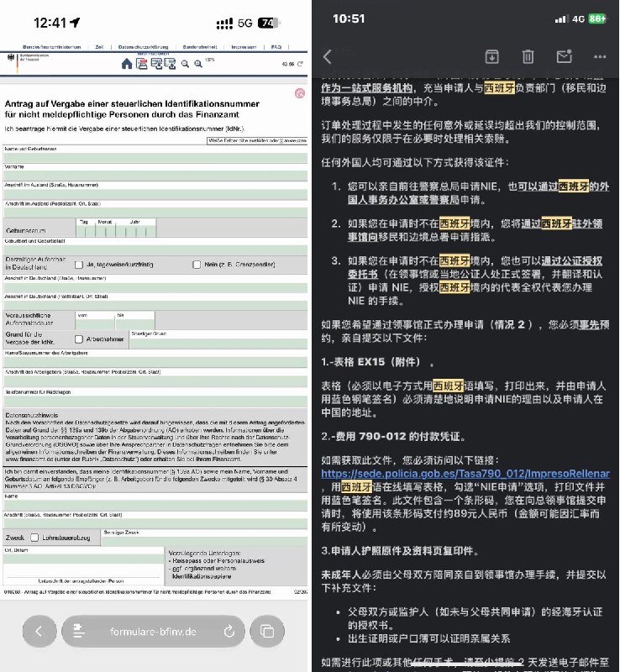Open the sede.policia.gob.es Tasa790_012 link
This screenshot has width=620, height=672.
pyautogui.click(x=465, y=474)
